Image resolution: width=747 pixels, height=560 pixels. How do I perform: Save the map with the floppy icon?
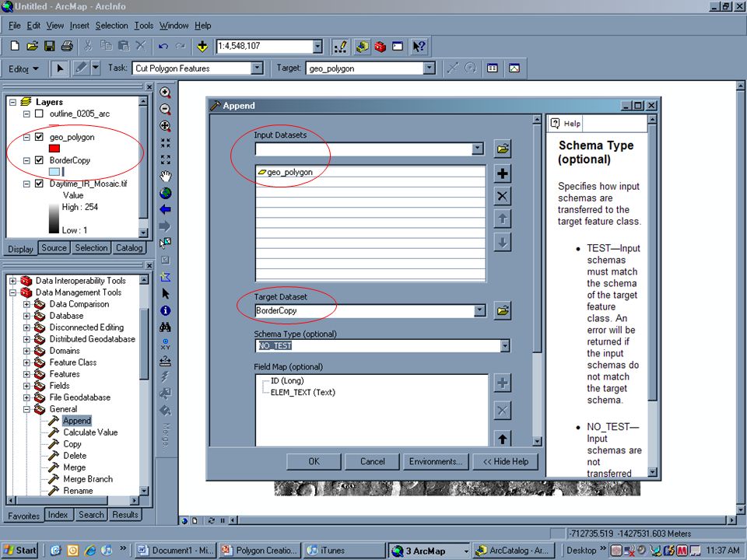point(49,46)
